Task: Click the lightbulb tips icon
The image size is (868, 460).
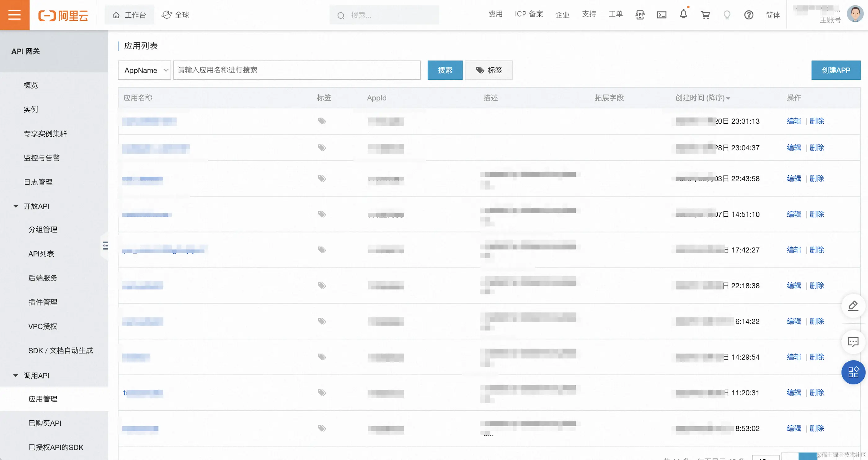Action: (727, 15)
